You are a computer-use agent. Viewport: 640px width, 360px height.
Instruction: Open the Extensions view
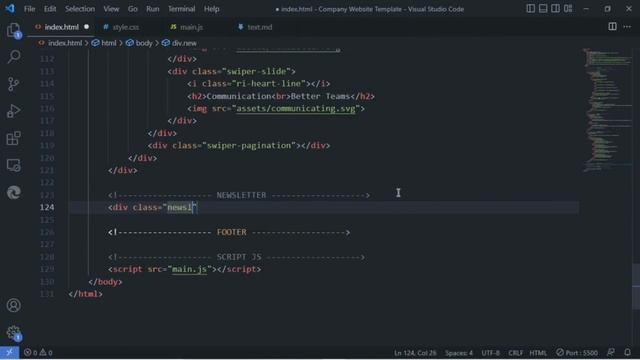13,138
